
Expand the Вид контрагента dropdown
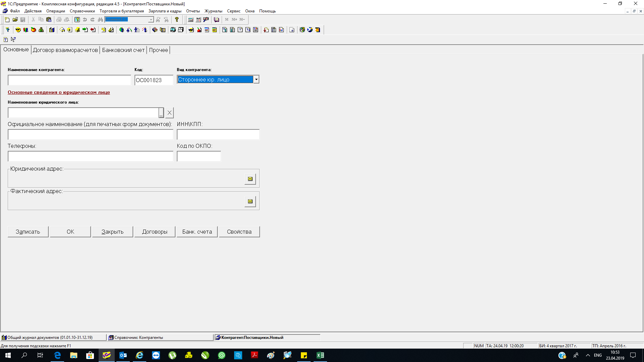pos(256,80)
